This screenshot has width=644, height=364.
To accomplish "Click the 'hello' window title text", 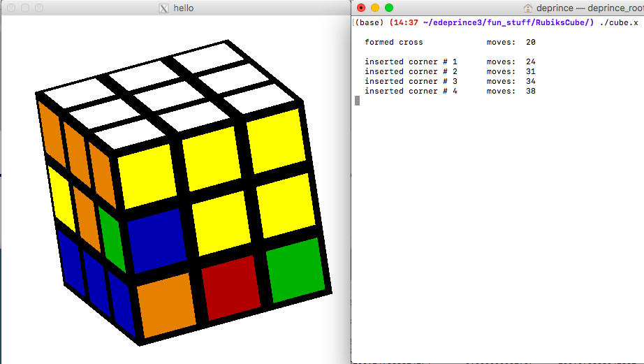I will (x=184, y=8).
